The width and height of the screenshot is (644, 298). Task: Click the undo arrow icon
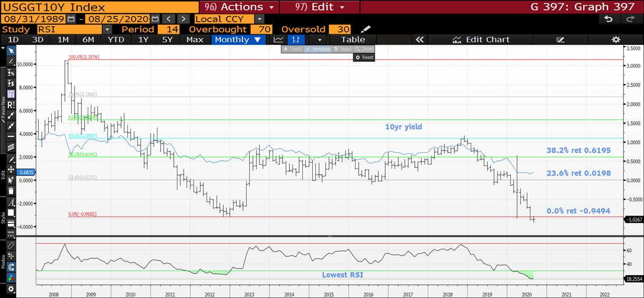pos(609,19)
